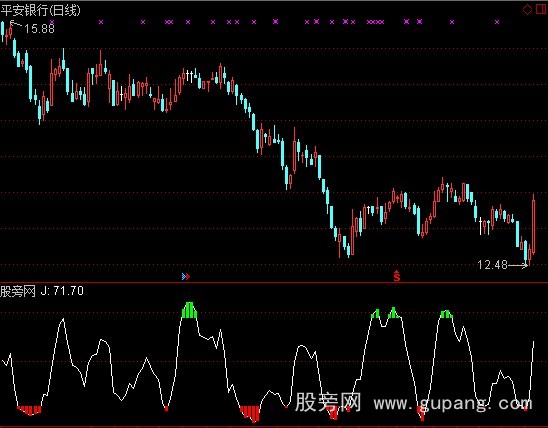
Task: Click the first purple x marker in the top row
Action: 52,22
